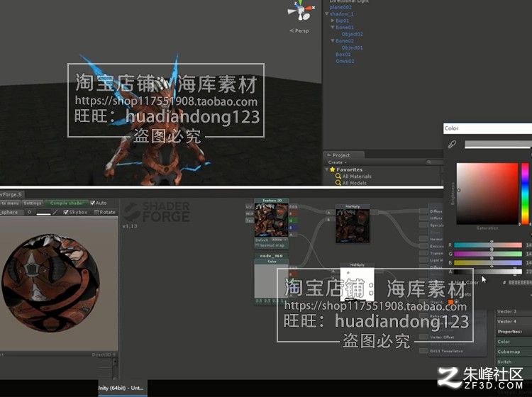
Task: Adjust the A alpha slider
Action: pyautogui.click(x=487, y=272)
